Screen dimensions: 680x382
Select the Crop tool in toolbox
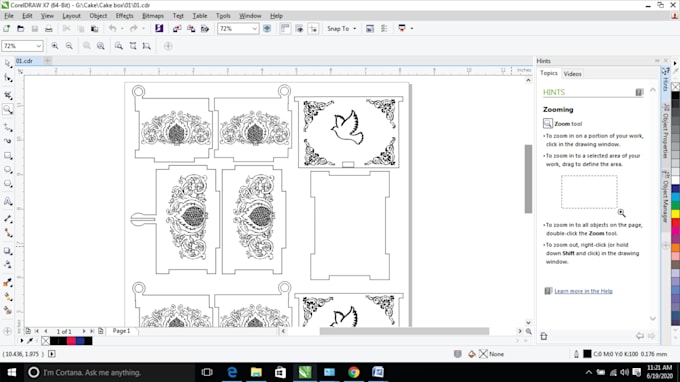(8, 95)
